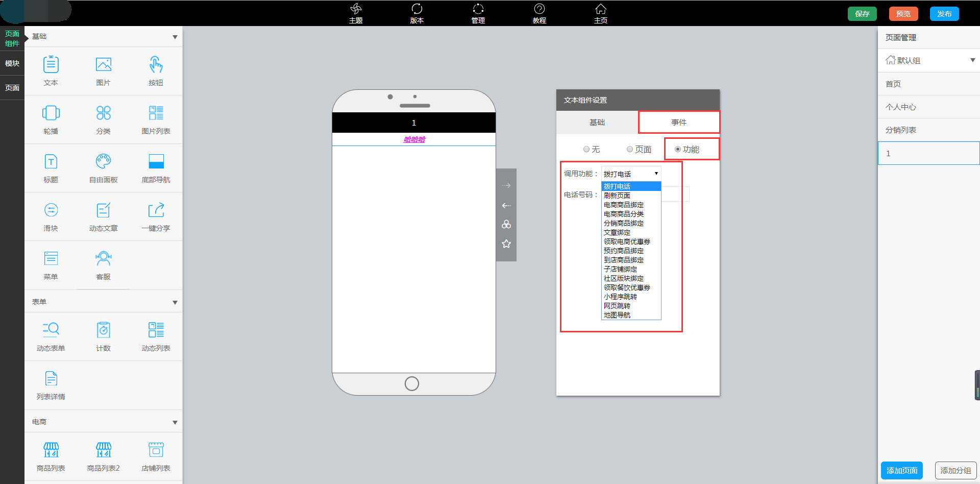Switch to the 基础 settings tab
Screen dimensions: 980x484
[597, 123]
